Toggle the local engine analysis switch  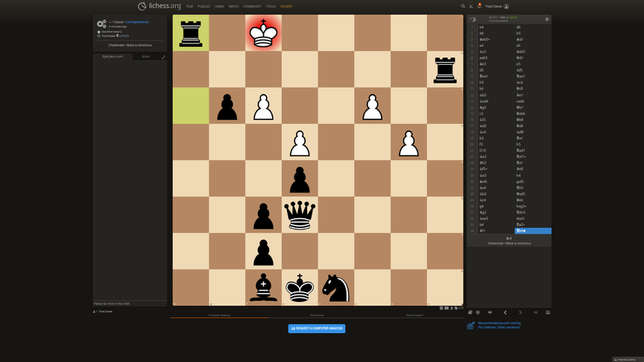473,19
